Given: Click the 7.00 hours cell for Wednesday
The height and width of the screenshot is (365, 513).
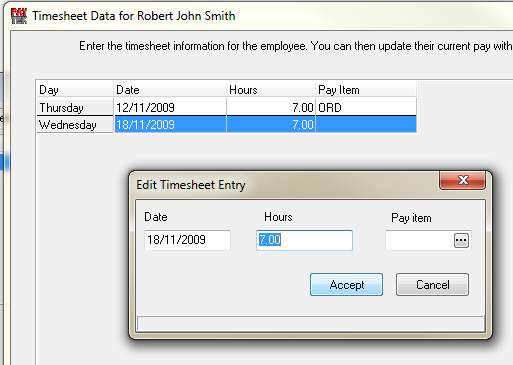Looking at the screenshot, I should [271, 125].
